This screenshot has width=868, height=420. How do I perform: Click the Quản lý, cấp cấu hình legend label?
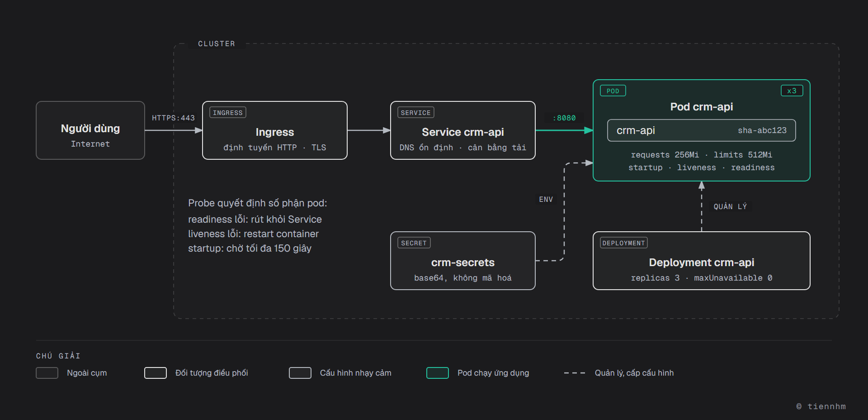[634, 373]
